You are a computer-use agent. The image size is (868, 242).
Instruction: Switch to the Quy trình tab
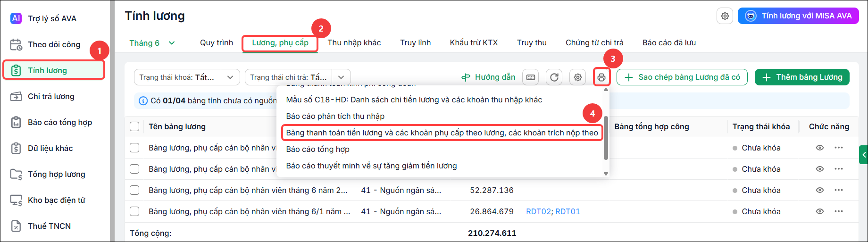coord(217,42)
